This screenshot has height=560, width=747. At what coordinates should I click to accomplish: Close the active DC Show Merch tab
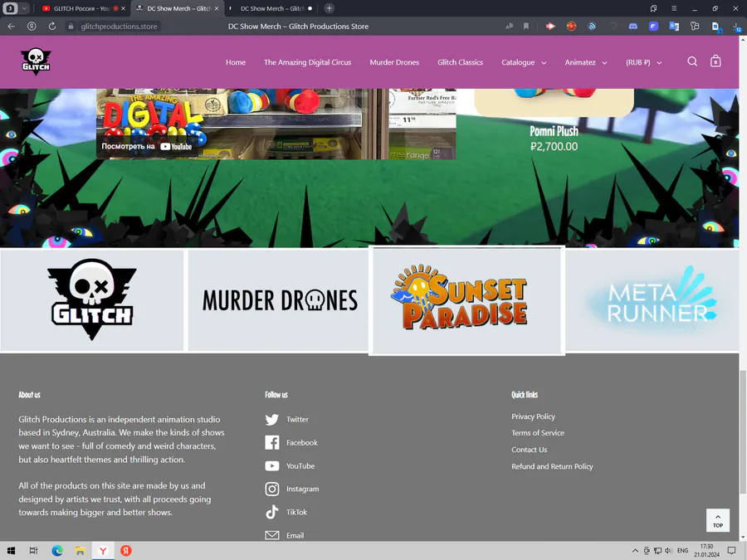tap(217, 8)
